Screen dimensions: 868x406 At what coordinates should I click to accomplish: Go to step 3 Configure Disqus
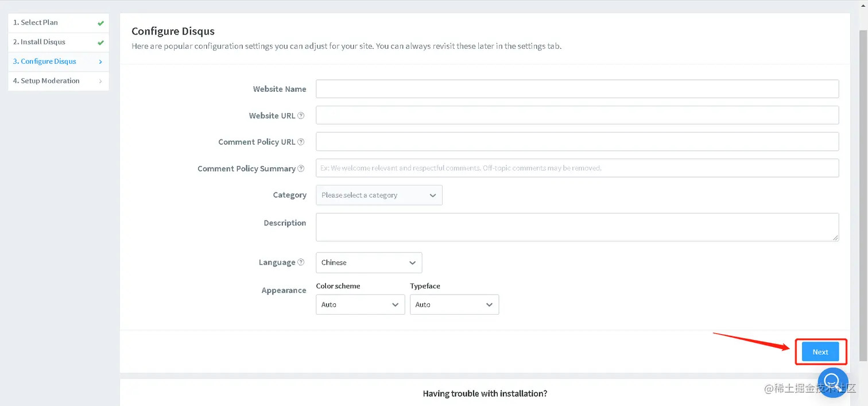59,61
